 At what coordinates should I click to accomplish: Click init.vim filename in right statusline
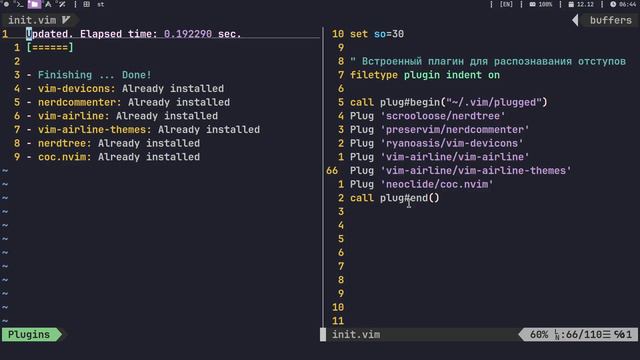[356, 335]
